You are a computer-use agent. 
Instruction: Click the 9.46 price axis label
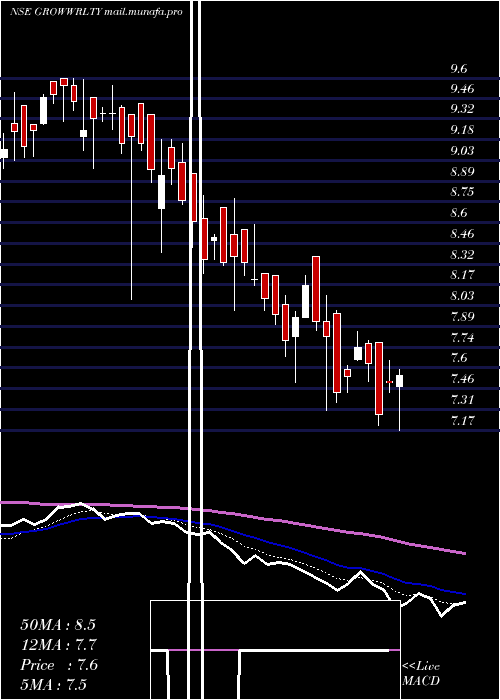click(462, 89)
